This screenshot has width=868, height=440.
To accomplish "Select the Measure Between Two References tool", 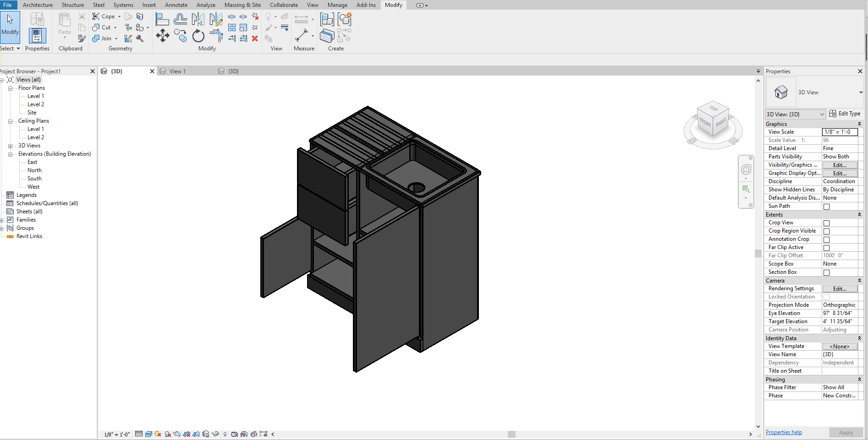I will tap(302, 35).
